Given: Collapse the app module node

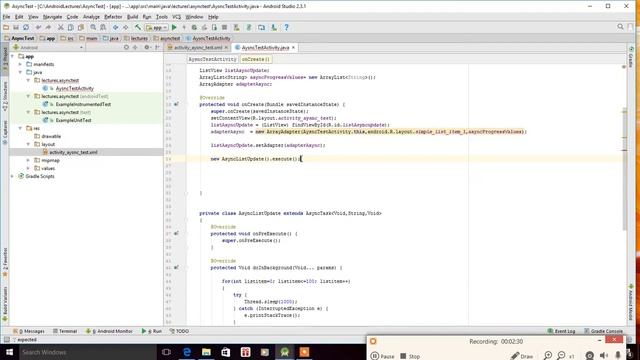Looking at the screenshot, I should point(13,56).
